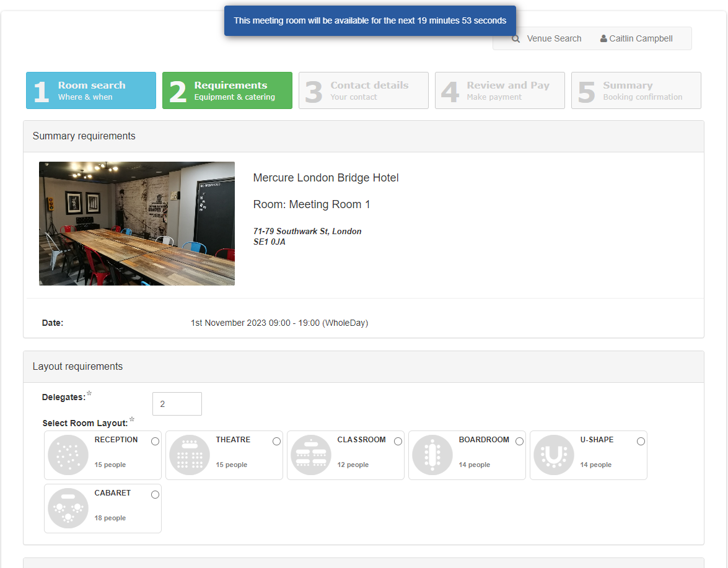The width and height of the screenshot is (728, 568).
Task: Click the booking date '1st November 2023' text
Action: coord(229,323)
